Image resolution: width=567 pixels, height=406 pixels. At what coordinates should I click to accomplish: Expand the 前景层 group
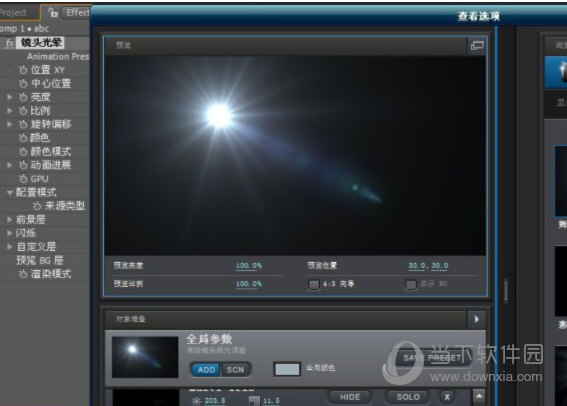coord(10,219)
